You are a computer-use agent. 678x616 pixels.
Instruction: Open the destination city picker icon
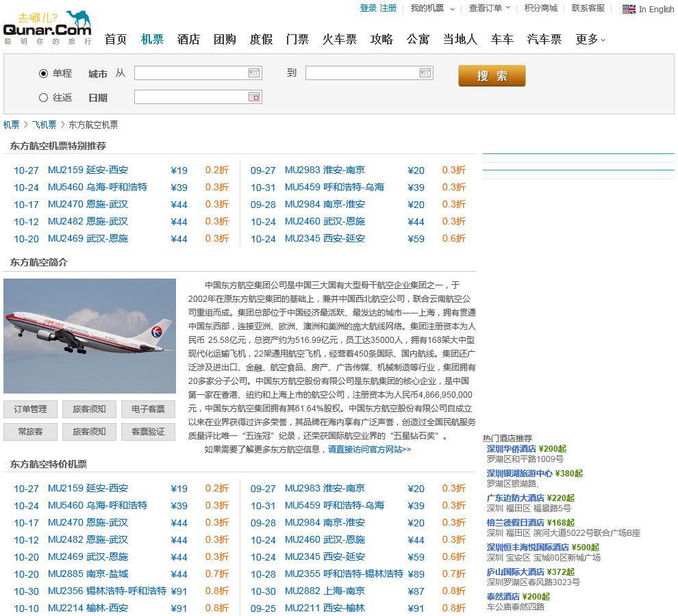click(x=425, y=73)
